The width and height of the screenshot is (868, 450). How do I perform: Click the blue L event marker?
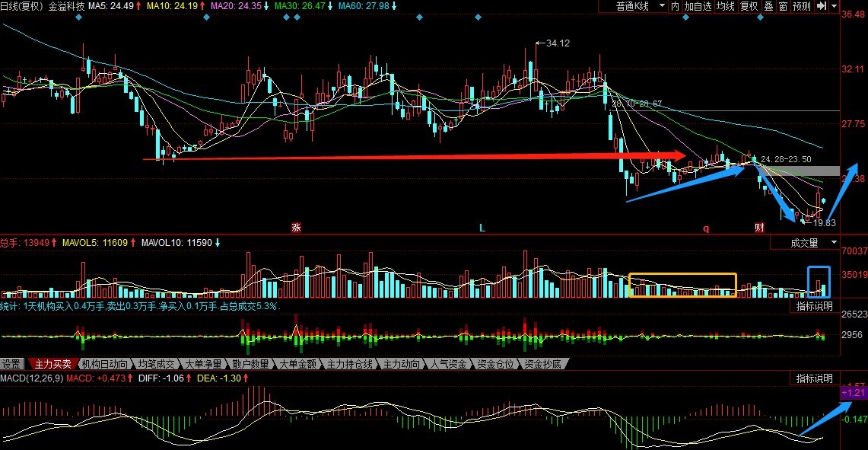click(482, 228)
